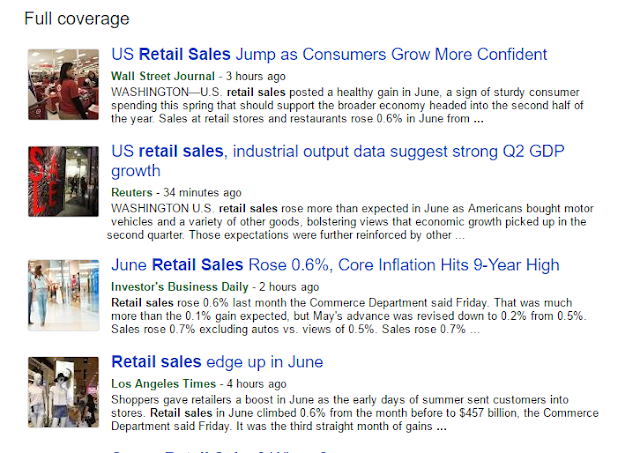Screen dimensions: 640x453
Task: Click the red SALE sign thumbnail
Action: point(63,180)
